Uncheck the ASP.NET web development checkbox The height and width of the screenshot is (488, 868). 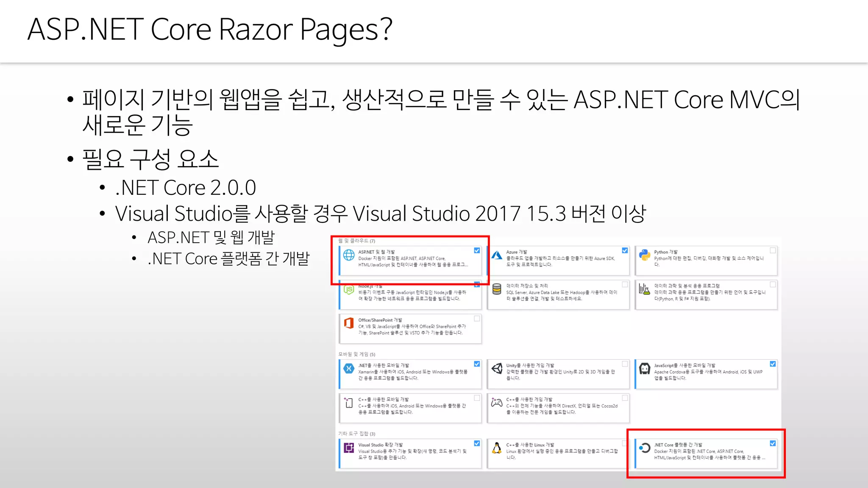(x=477, y=251)
